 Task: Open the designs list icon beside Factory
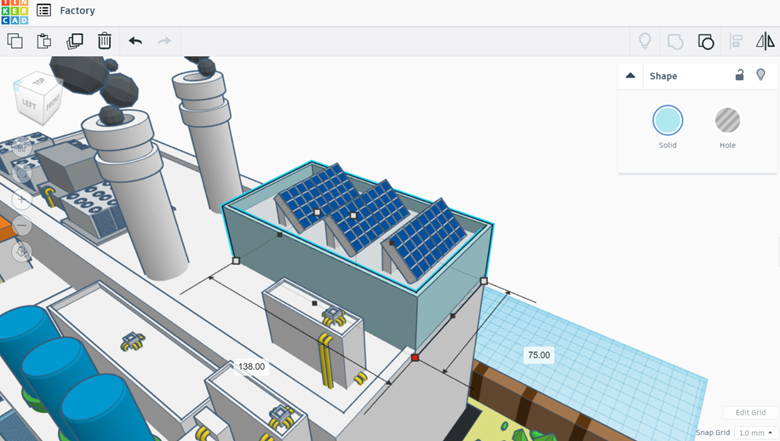tap(44, 10)
